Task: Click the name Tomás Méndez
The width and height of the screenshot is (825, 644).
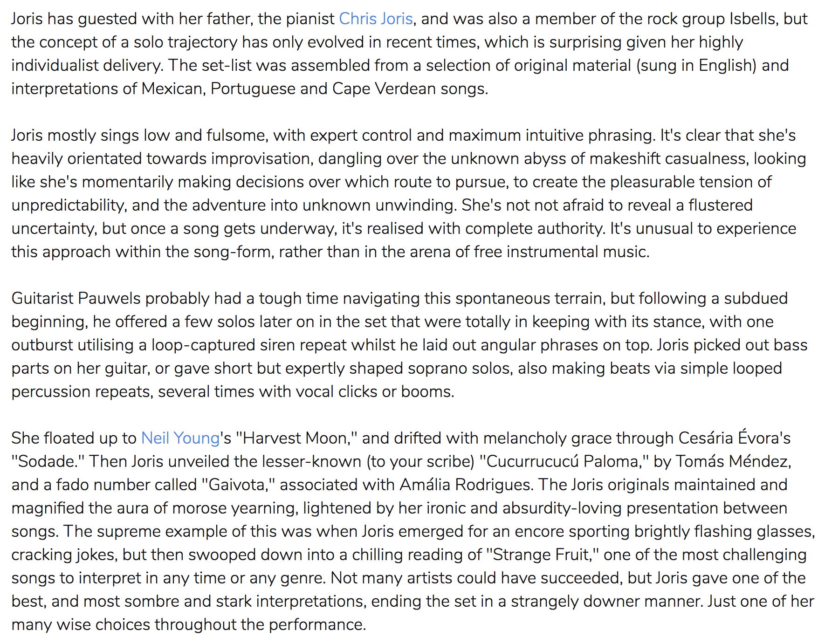Action: pyautogui.click(x=732, y=461)
